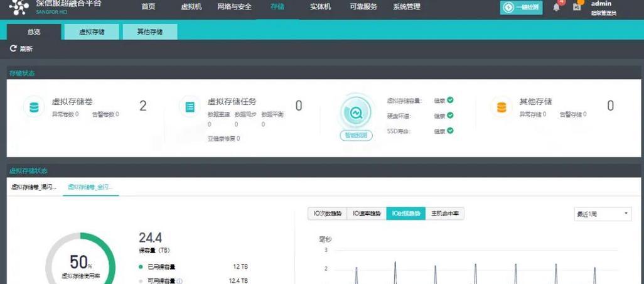Viewport: 644px width, 284px height.
Task: Click the 12.4 TB available capacity value
Action: 239,281
